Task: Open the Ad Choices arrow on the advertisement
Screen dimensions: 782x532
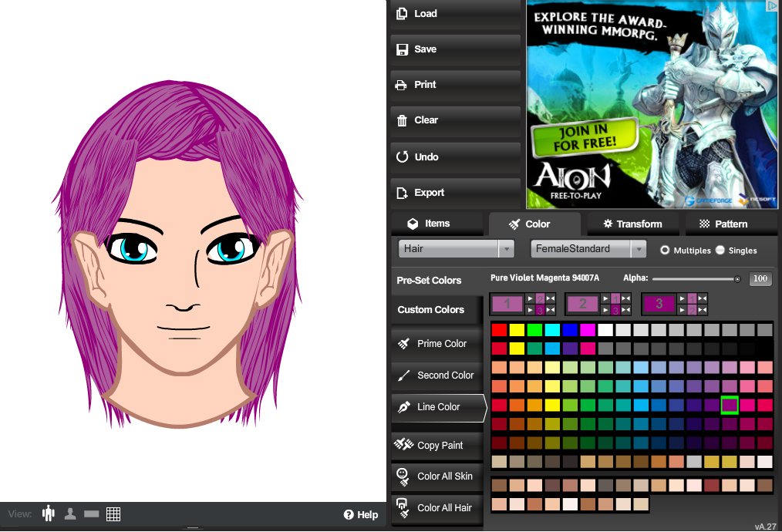Action: coord(772,6)
